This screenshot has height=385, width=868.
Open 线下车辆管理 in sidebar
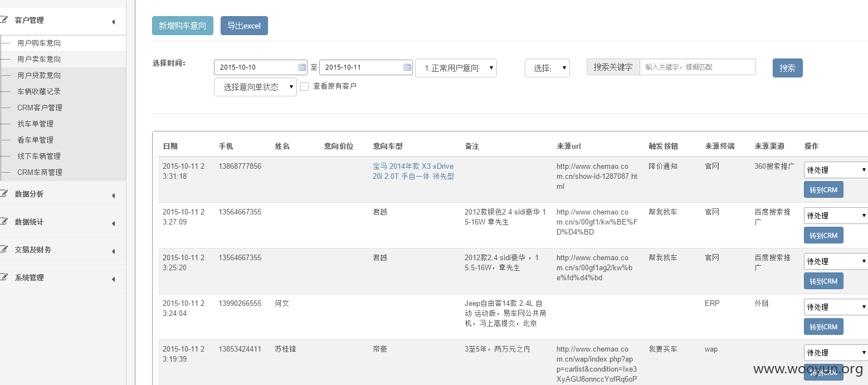(x=39, y=156)
